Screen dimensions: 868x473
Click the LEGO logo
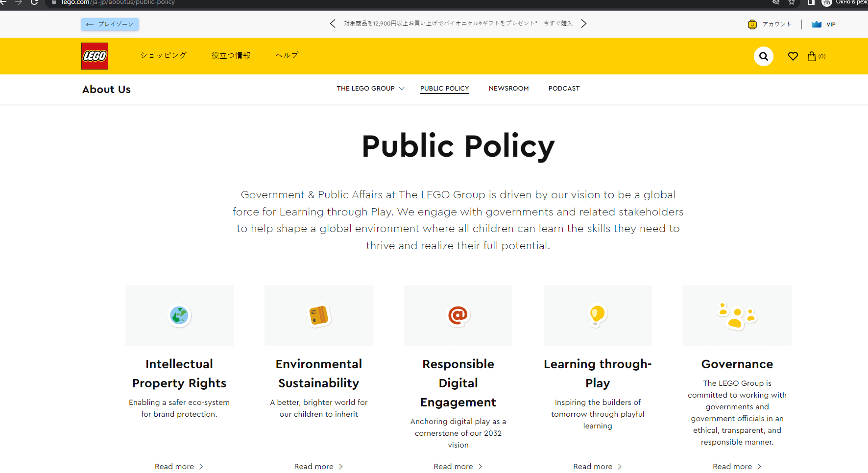click(95, 56)
